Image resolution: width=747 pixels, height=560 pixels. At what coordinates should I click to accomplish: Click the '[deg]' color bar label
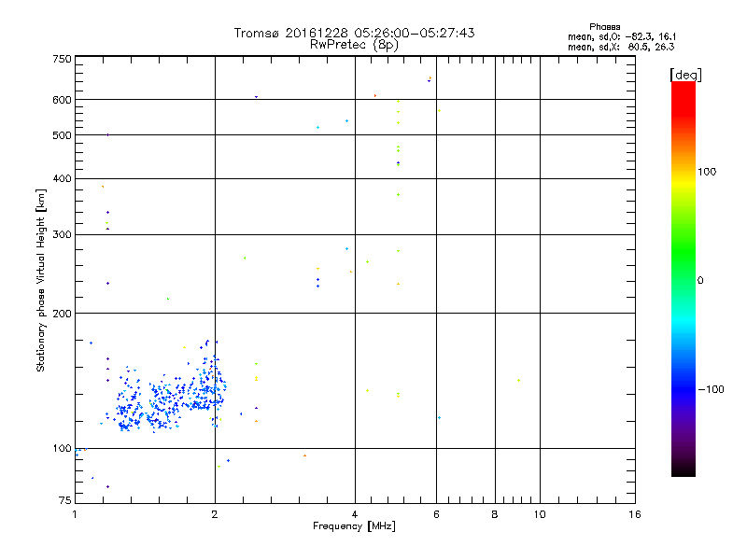click(x=685, y=75)
